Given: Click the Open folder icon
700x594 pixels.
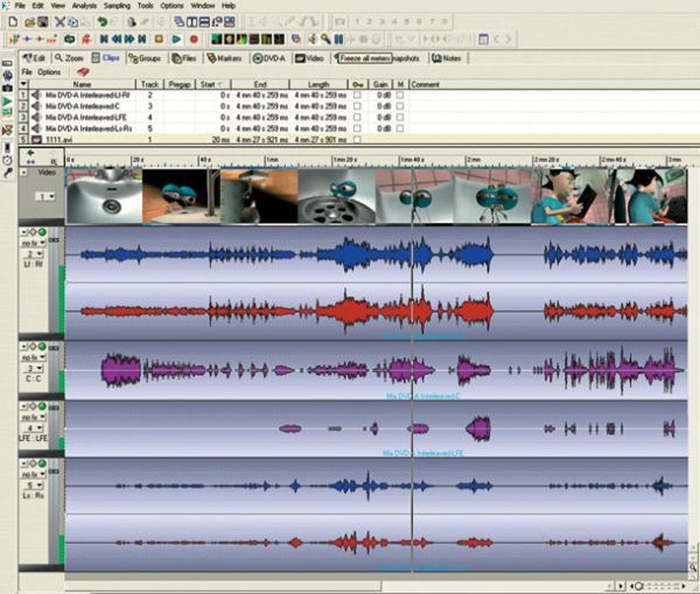Looking at the screenshot, I should click(30, 22).
